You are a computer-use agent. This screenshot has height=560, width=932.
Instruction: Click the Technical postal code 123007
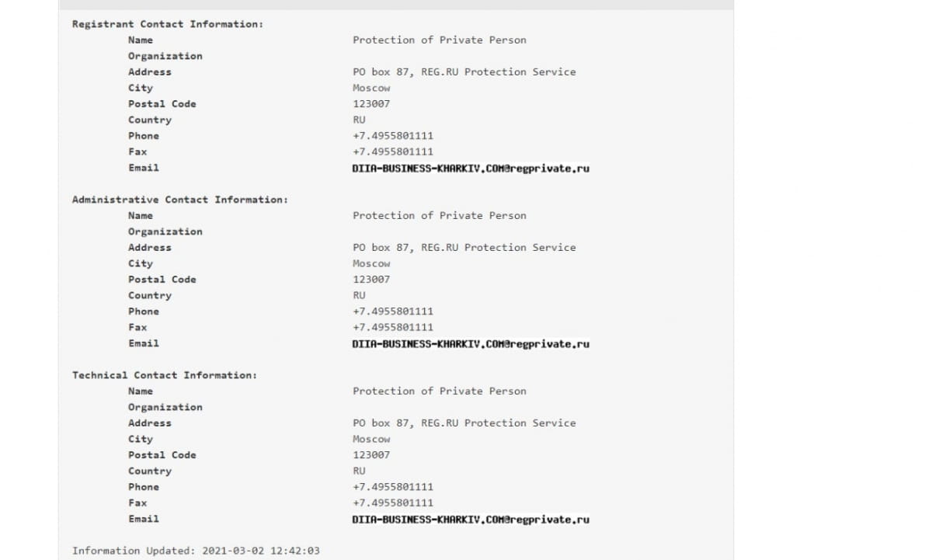pyautogui.click(x=371, y=455)
